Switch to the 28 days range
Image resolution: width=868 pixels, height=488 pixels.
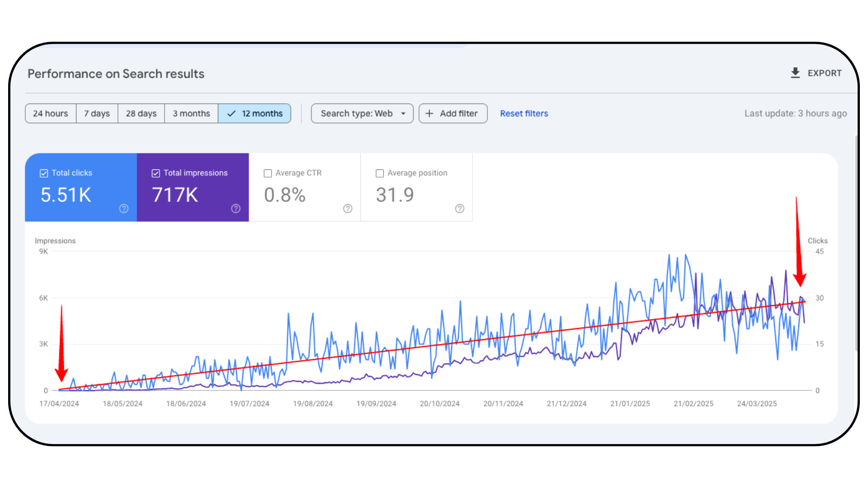pyautogui.click(x=141, y=113)
